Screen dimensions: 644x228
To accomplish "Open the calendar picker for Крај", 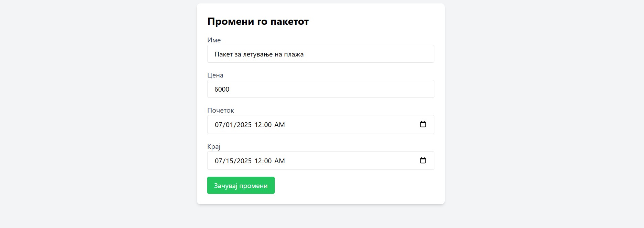I will [x=423, y=160].
